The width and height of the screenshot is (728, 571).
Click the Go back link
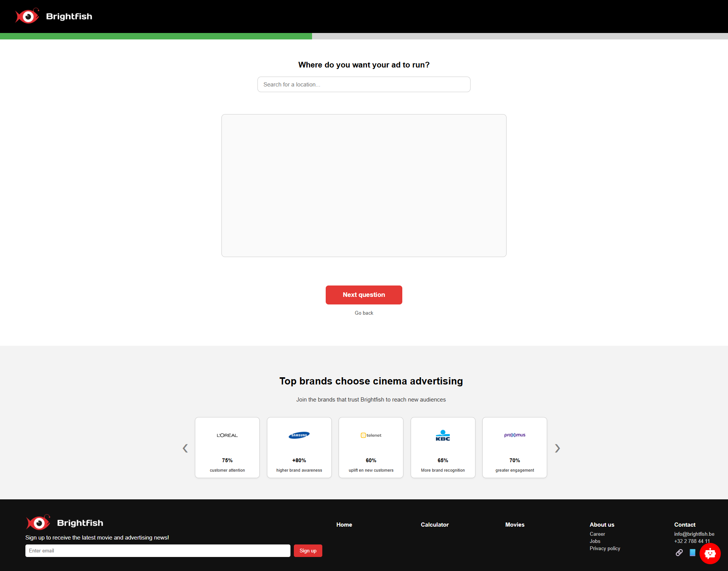tap(364, 313)
